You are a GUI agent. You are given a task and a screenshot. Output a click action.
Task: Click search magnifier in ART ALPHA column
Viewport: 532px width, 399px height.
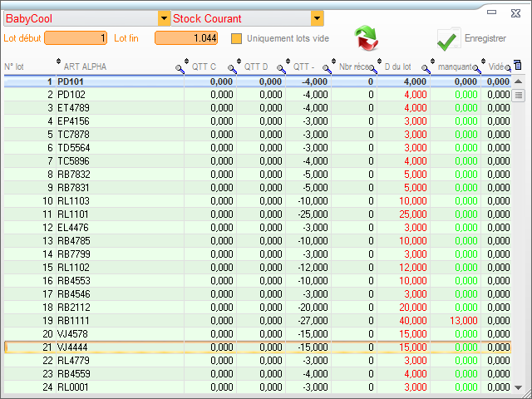point(180,69)
